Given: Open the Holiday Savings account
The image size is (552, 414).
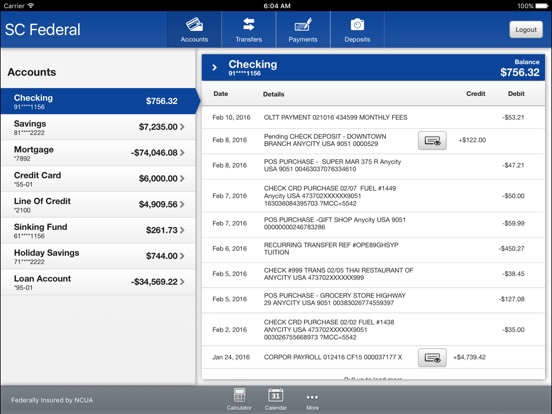Looking at the screenshot, I should point(98,256).
